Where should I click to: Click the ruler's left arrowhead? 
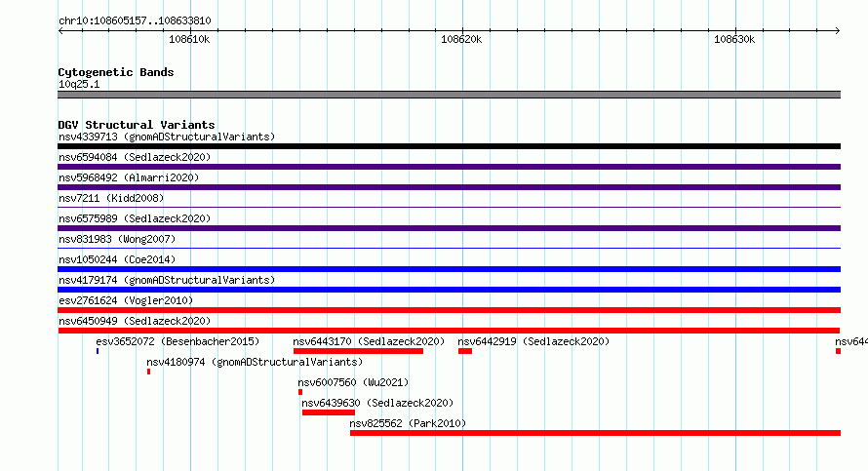tap(60, 31)
